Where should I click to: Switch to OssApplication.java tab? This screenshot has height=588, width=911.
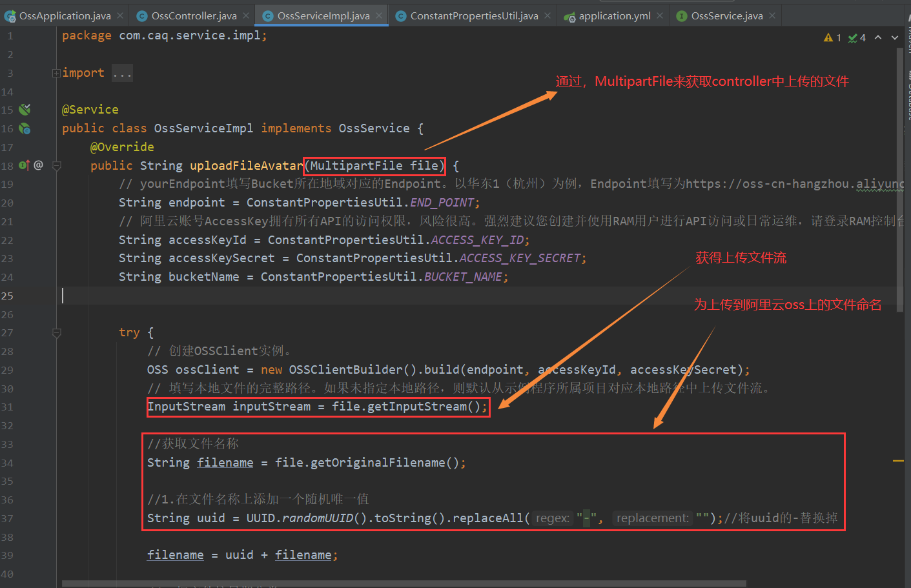point(65,15)
